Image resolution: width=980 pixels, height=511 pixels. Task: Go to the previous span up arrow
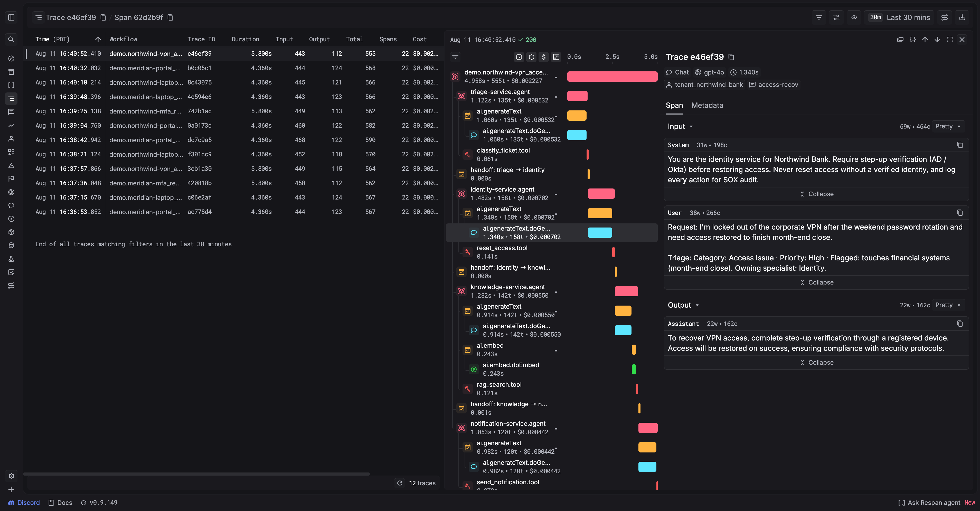(925, 40)
